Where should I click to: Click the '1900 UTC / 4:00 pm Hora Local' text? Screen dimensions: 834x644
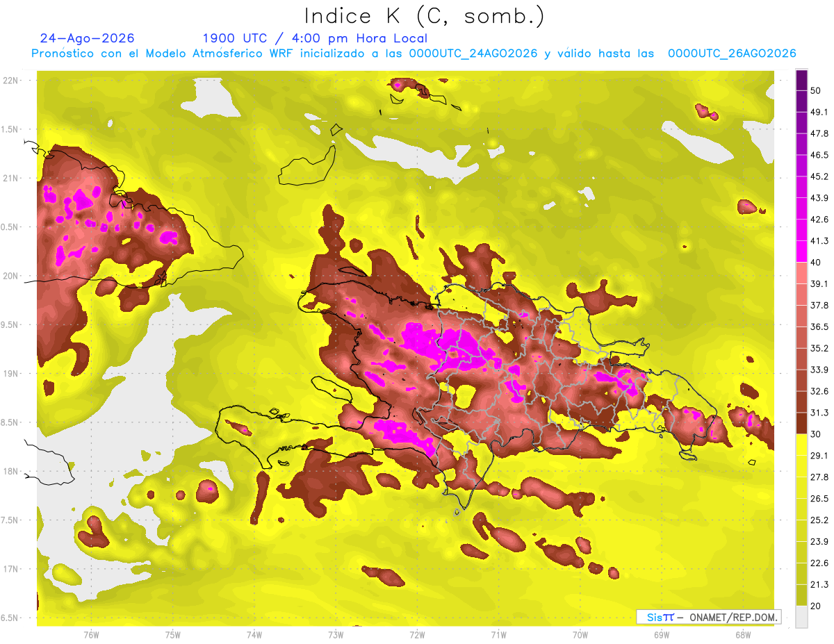pos(315,38)
